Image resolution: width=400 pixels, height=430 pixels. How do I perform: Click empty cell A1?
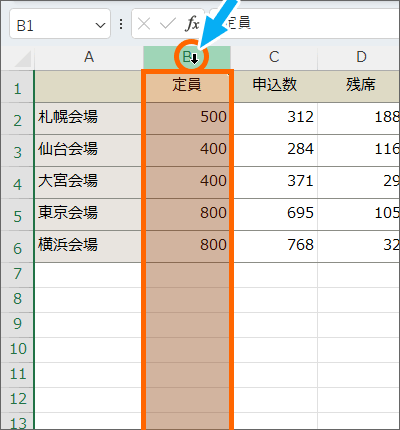(x=89, y=86)
